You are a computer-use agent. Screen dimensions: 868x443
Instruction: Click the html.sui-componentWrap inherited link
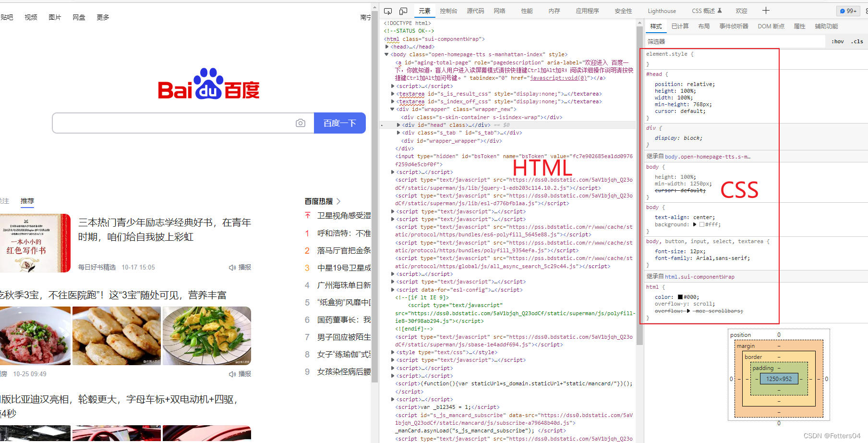(x=699, y=277)
